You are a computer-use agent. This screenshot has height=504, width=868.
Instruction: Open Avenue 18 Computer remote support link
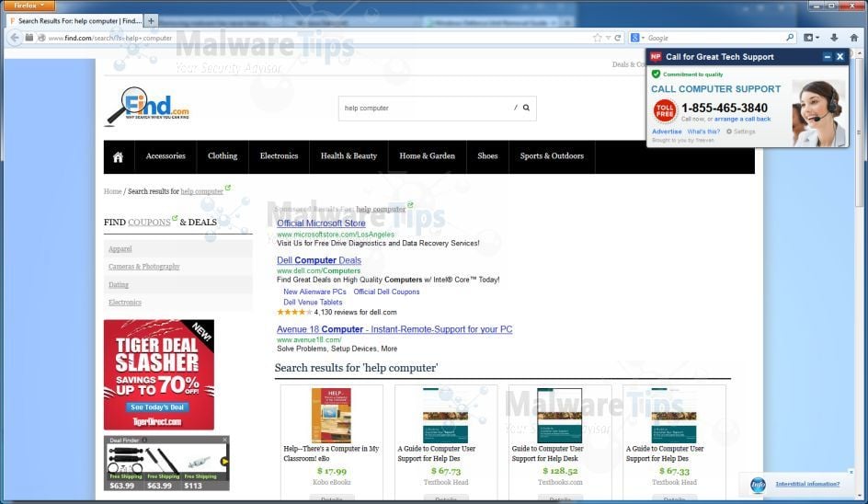394,329
